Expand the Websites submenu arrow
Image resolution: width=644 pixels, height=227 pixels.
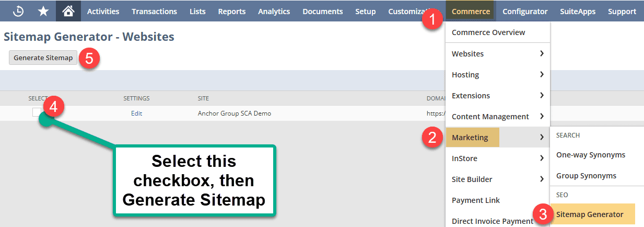(542, 53)
